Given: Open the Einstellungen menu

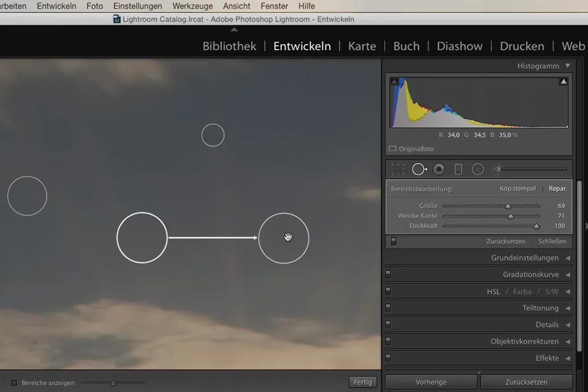Looking at the screenshot, I should tap(138, 6).
